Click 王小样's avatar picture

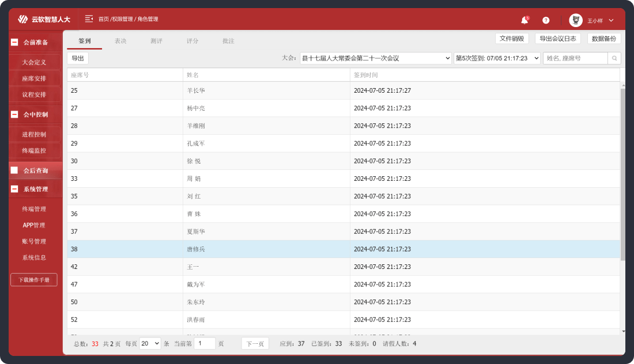(575, 20)
